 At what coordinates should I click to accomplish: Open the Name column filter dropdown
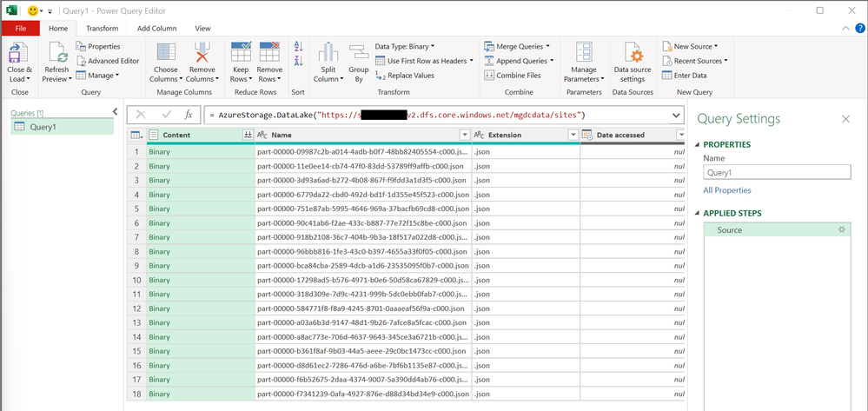[465, 135]
